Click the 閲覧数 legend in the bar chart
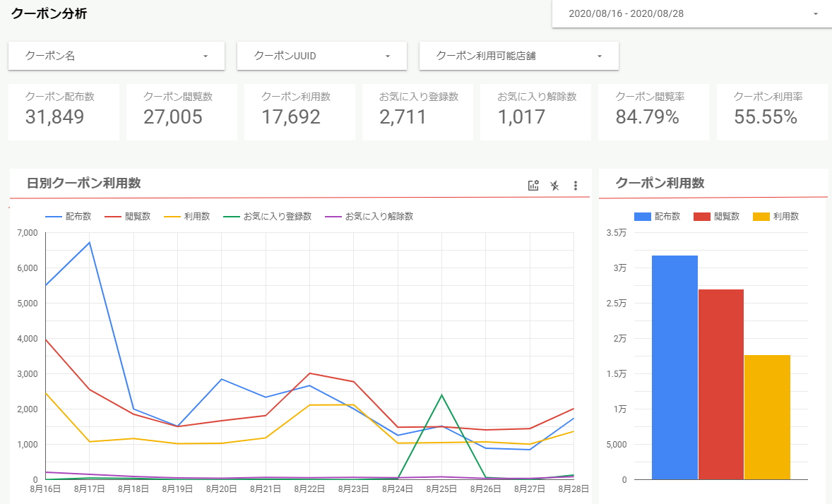This screenshot has height=504, width=832. pos(717,217)
